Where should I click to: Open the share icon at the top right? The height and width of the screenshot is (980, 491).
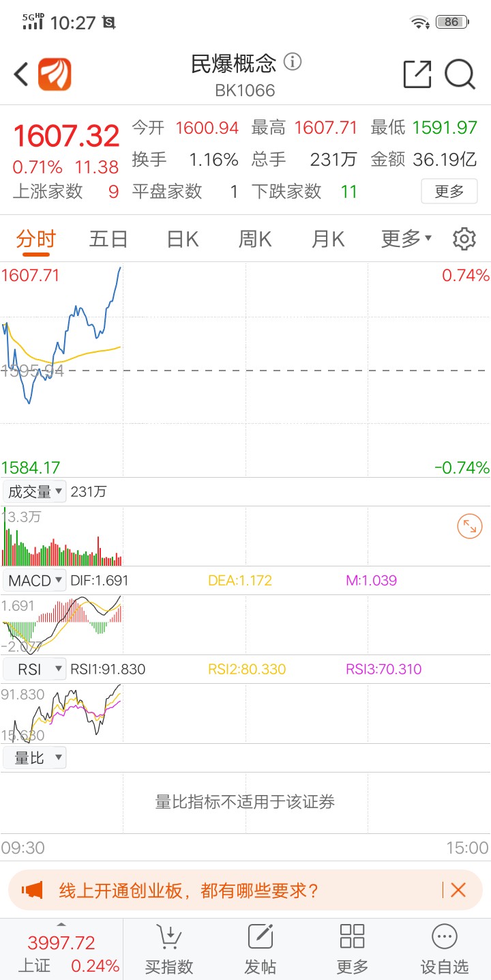pos(417,74)
